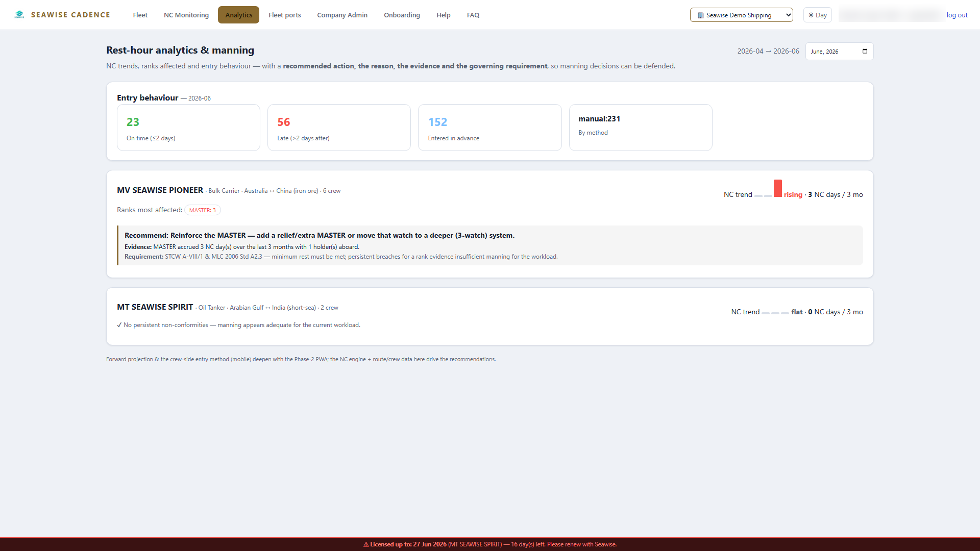Open the Fleet menu

click(x=140, y=15)
